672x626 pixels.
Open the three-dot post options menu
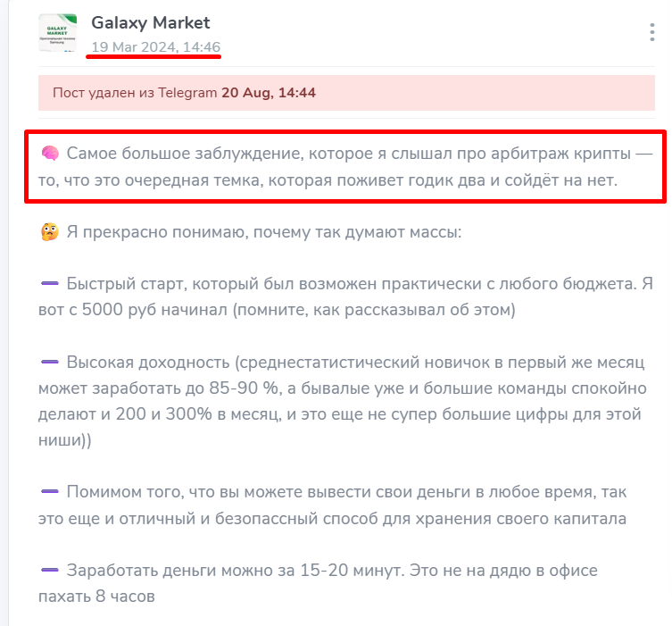click(x=652, y=33)
